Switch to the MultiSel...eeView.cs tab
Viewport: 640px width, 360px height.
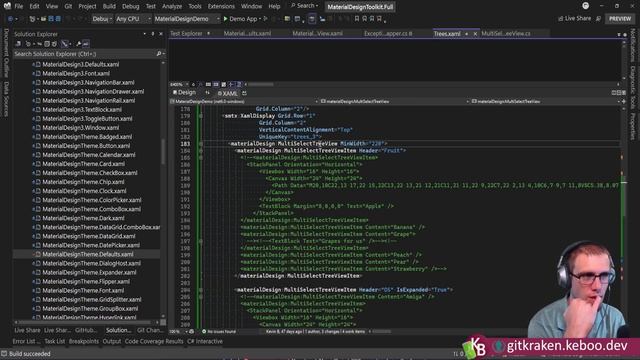pyautogui.click(x=506, y=33)
